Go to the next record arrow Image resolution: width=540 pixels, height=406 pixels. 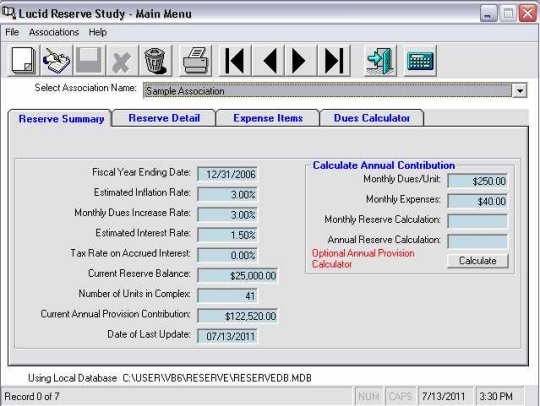301,61
